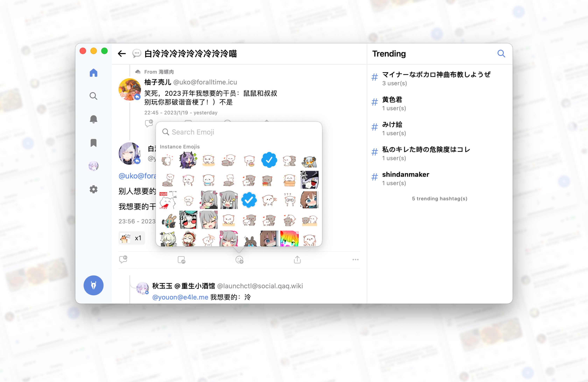Pick the blue verified checkmark emoji in first row
The image size is (588, 382).
click(269, 160)
